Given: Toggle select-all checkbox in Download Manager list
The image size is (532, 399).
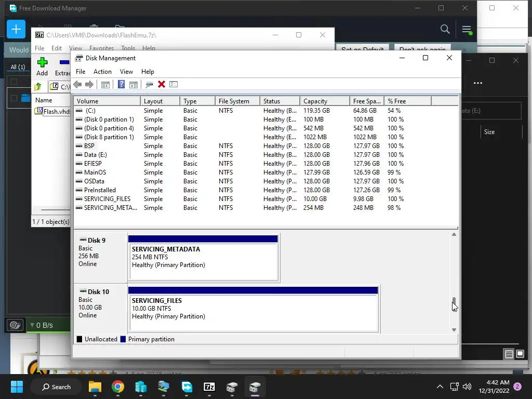Looking at the screenshot, I should click(x=14, y=82).
